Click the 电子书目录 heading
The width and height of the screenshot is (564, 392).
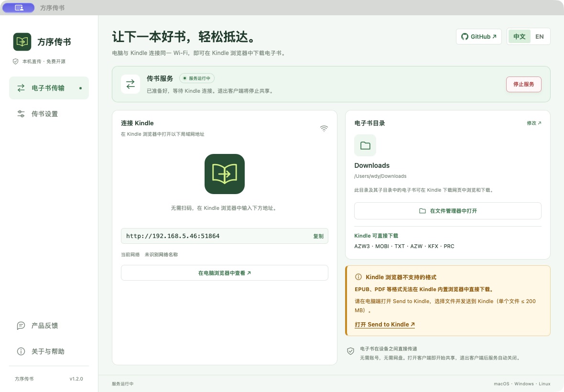tap(369, 123)
